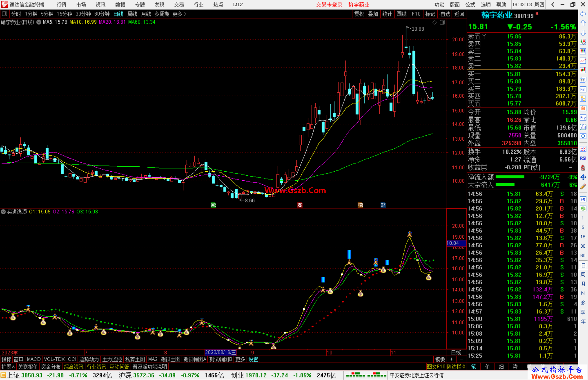This screenshot has width=588, height=380.
Task: Click the red TDX logo in title bar
Action: (4, 4)
